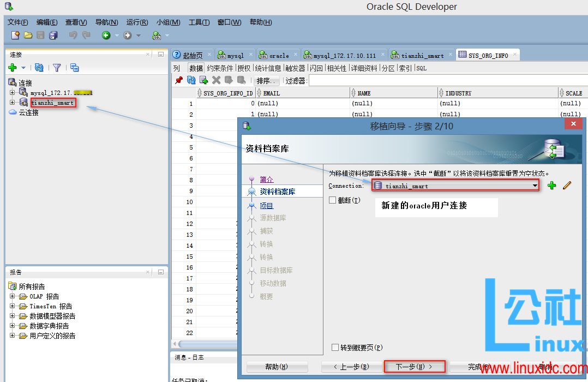Expand TimesTen 报告 folder

(13, 306)
